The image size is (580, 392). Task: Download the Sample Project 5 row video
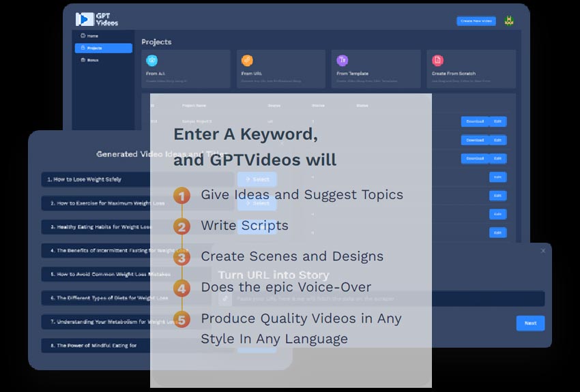point(475,121)
